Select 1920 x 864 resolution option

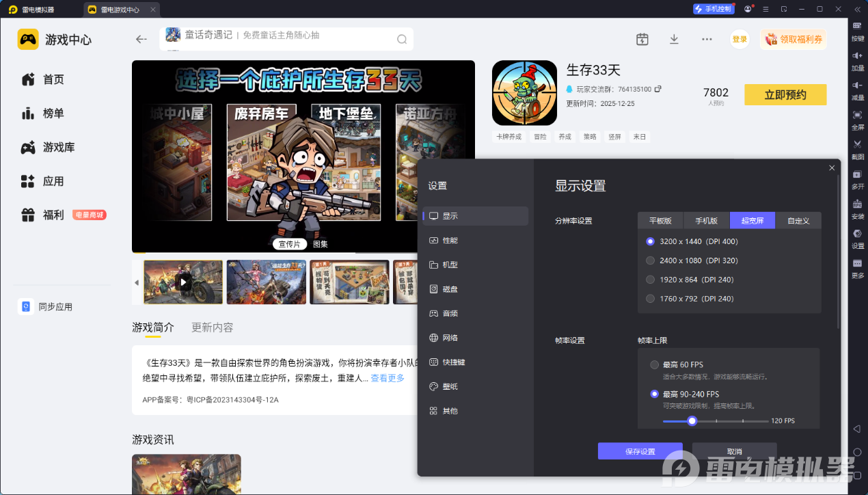click(x=651, y=280)
